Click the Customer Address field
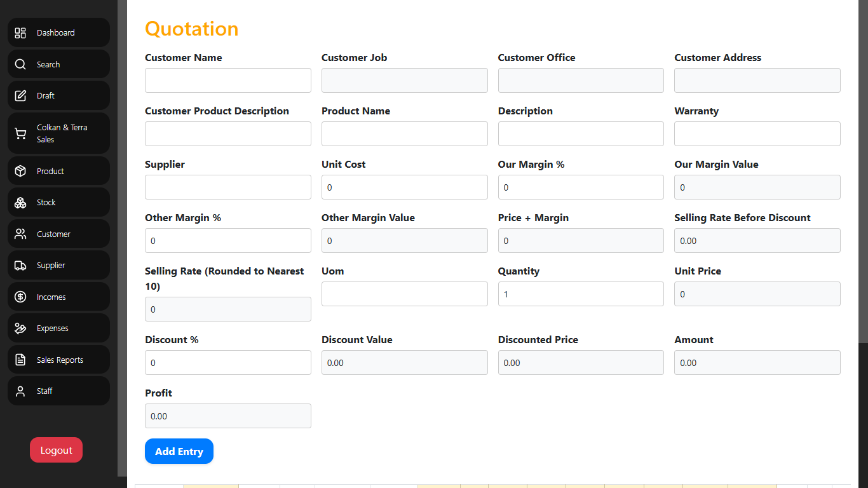The height and width of the screenshot is (488, 868). point(757,81)
